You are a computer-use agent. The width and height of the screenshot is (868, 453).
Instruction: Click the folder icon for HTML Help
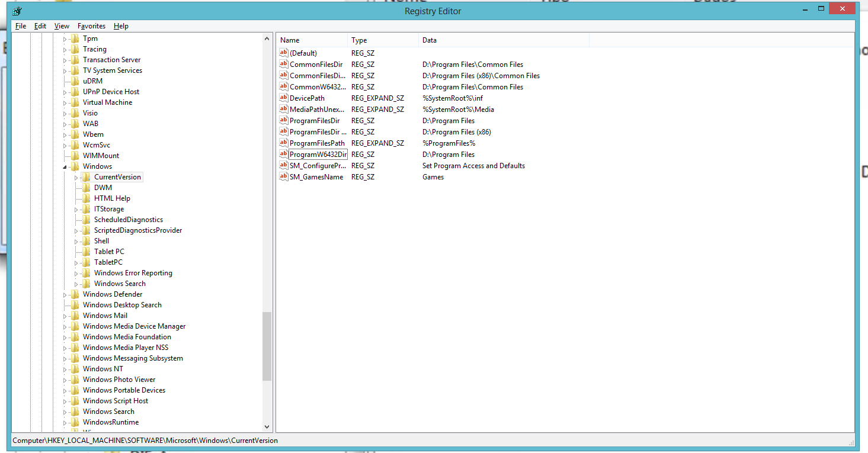tap(86, 198)
